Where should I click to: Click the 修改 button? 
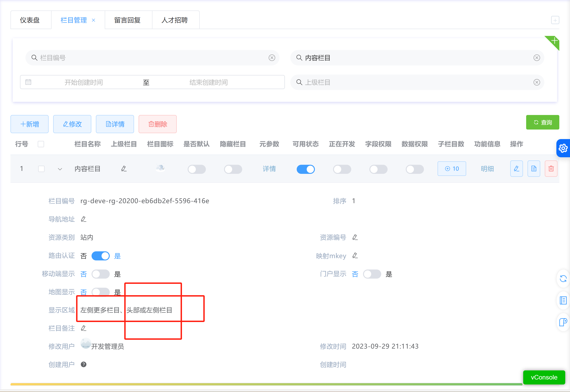72,124
